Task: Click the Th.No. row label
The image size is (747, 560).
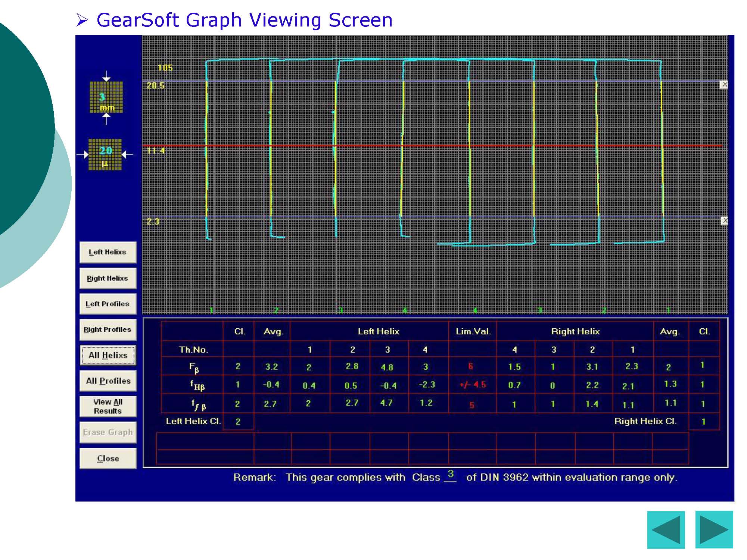Action: (x=193, y=350)
